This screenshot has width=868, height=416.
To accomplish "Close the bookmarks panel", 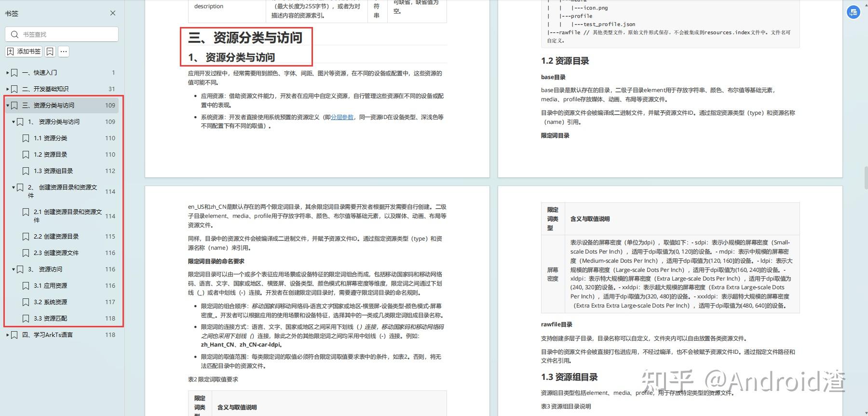I will pos(113,13).
